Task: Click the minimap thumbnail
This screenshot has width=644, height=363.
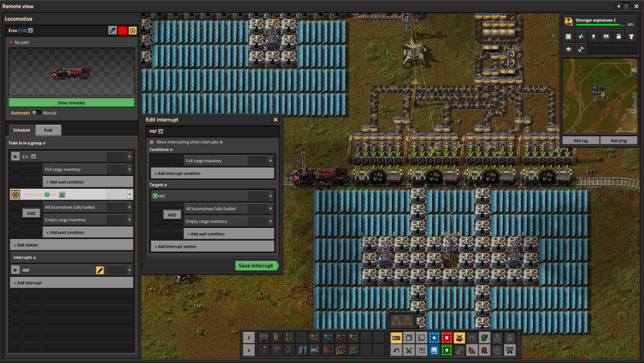Action: tap(600, 96)
